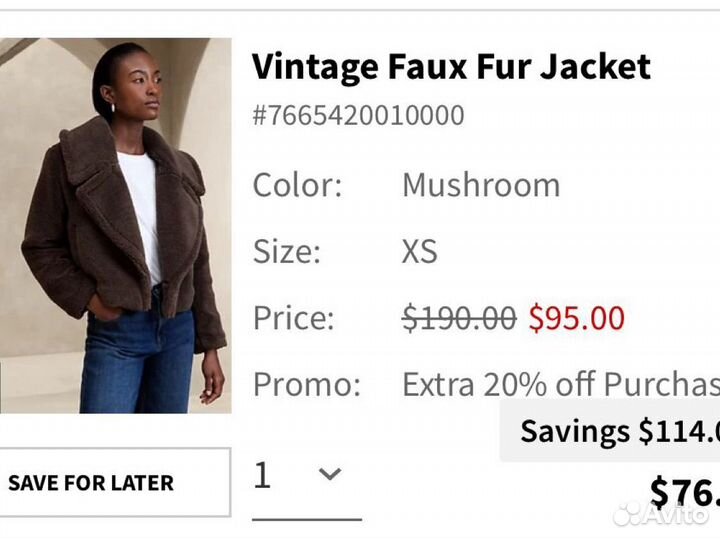Open the Vintage Faux Fur Jacket title
The height and width of the screenshot is (539, 720).
pyautogui.click(x=451, y=67)
